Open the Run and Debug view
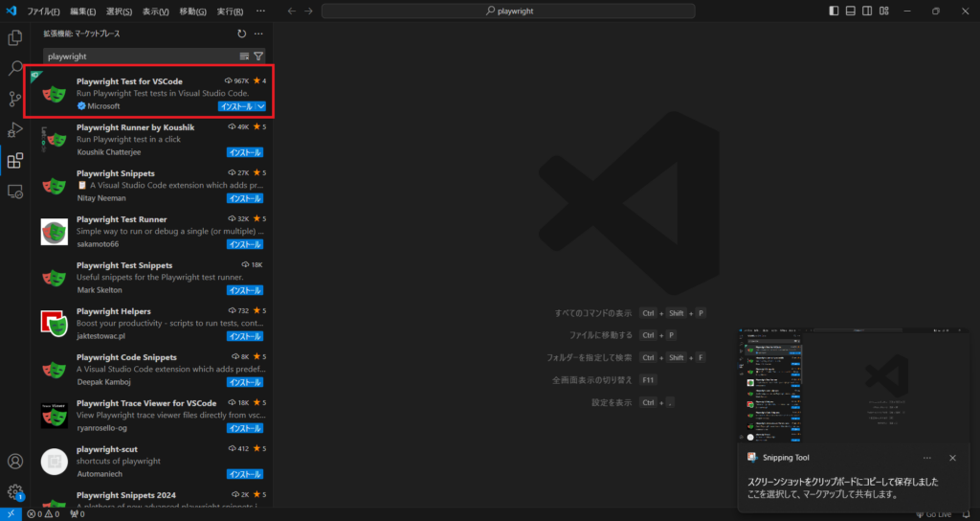The height and width of the screenshot is (521, 980). tap(15, 130)
